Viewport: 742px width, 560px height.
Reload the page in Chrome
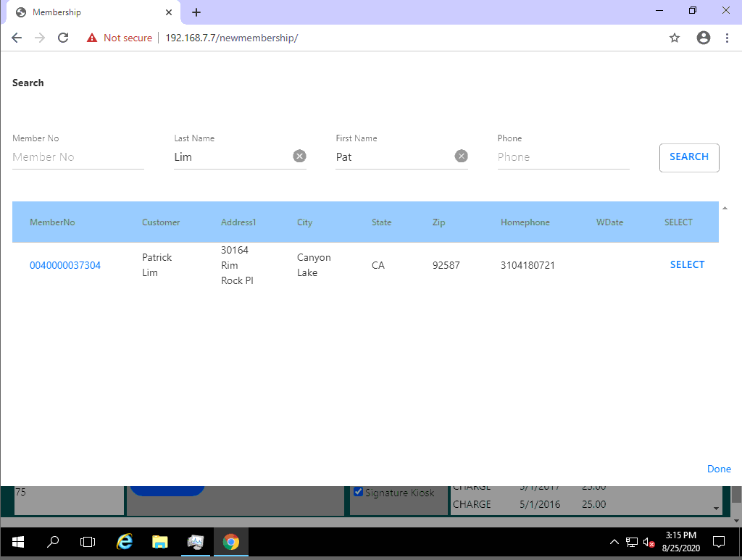(x=63, y=38)
